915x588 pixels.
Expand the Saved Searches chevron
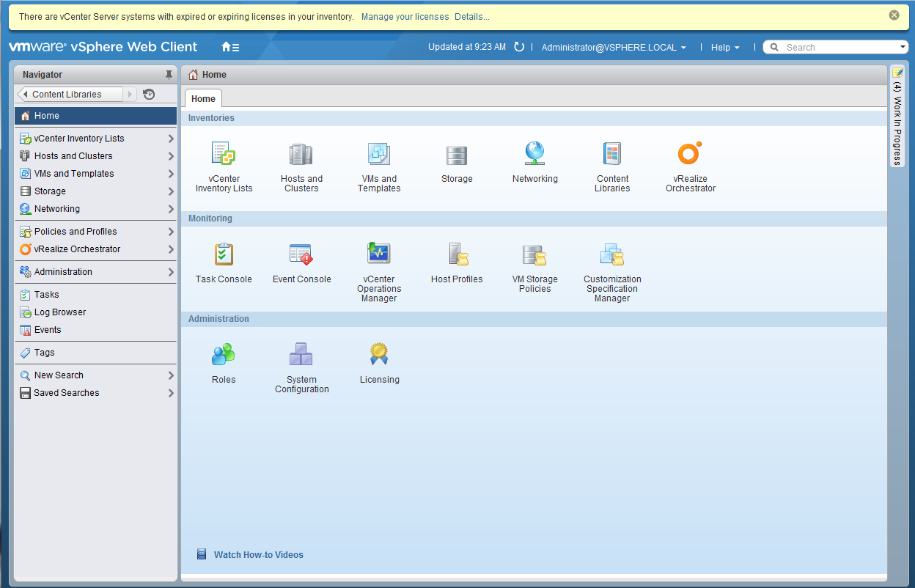(171, 393)
